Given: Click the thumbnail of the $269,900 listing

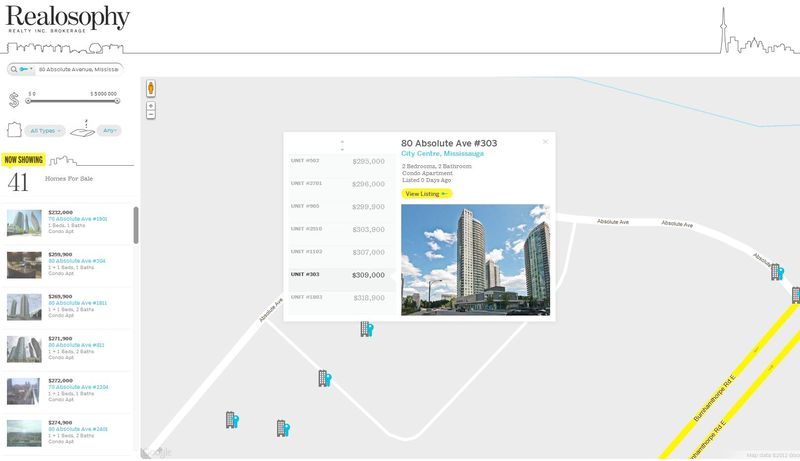Looking at the screenshot, I should [24, 307].
